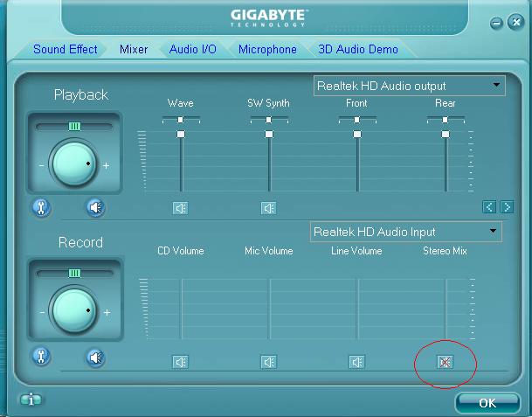Show next playback channels arrow
Viewport: 532px width, 417px height.
pos(507,207)
